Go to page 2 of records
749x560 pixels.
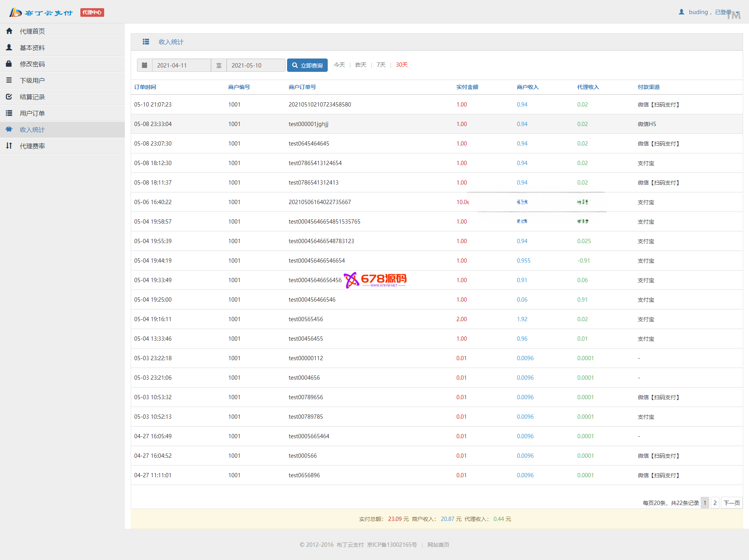[x=715, y=503]
